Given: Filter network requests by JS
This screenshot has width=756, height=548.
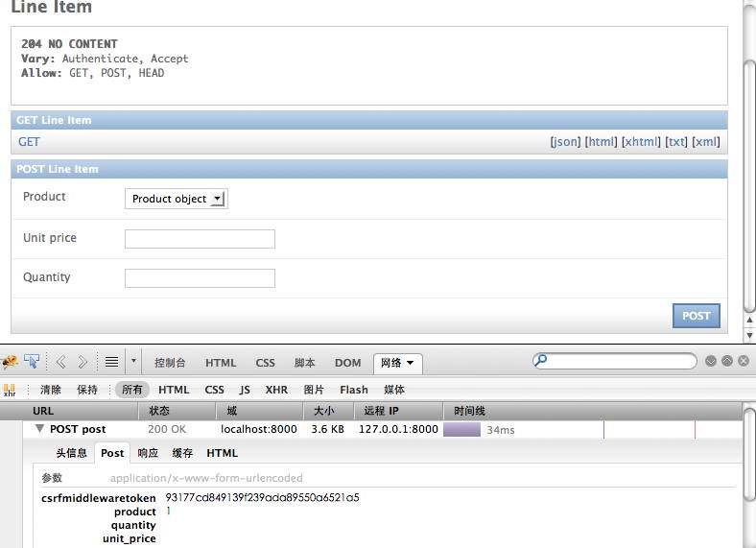Looking at the screenshot, I should click(245, 390).
